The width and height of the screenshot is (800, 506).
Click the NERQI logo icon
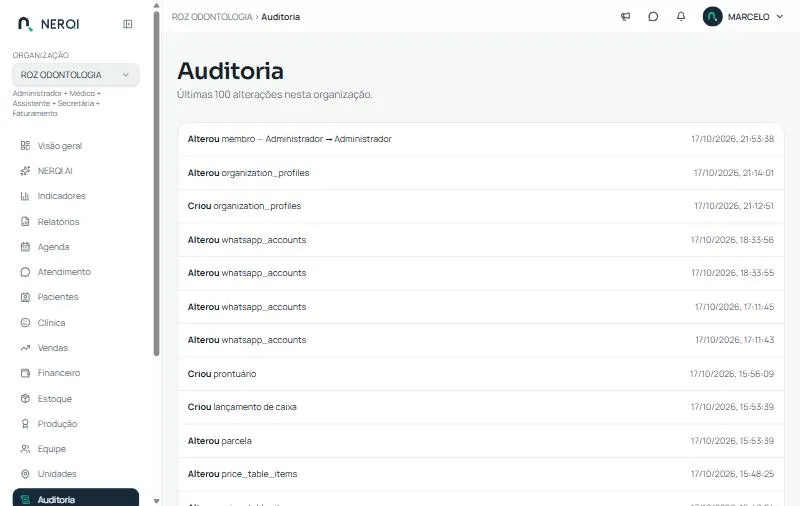pos(24,24)
